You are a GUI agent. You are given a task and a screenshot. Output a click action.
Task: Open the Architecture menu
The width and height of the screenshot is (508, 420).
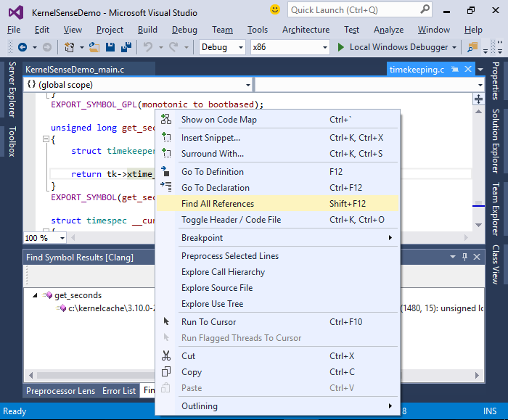point(306,30)
